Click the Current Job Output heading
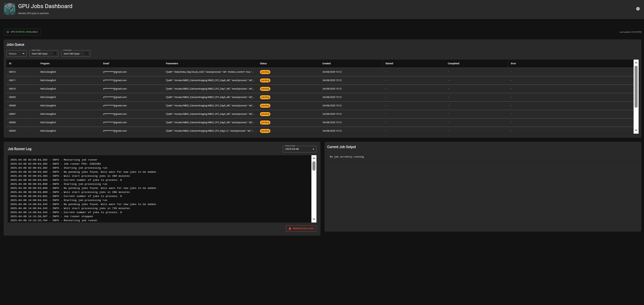644x305 pixels. tap(341, 147)
